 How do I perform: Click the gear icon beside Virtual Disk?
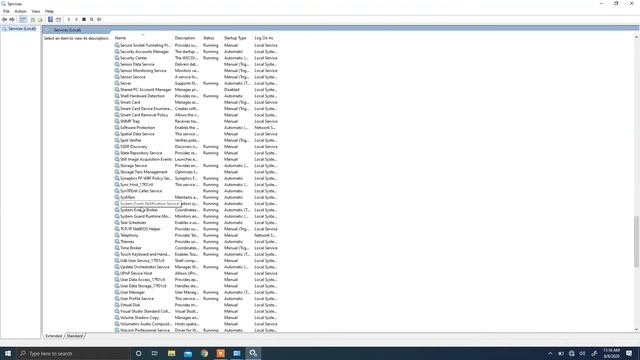pyautogui.click(x=117, y=305)
